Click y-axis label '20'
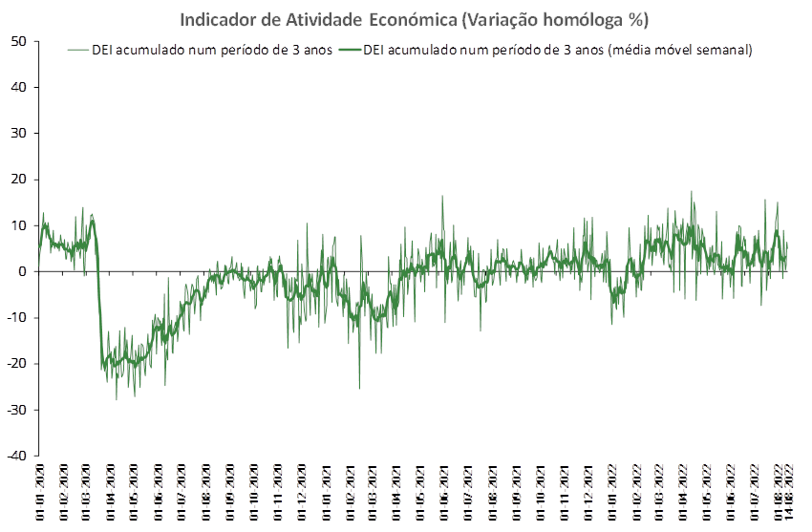The height and width of the screenshot is (532, 812). pos(19,180)
